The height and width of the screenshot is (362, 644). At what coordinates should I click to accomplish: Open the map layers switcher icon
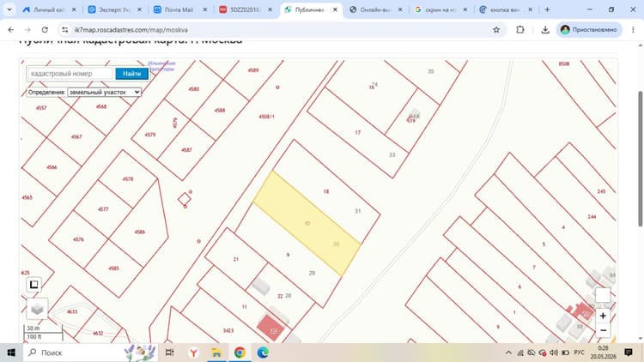coord(37,309)
